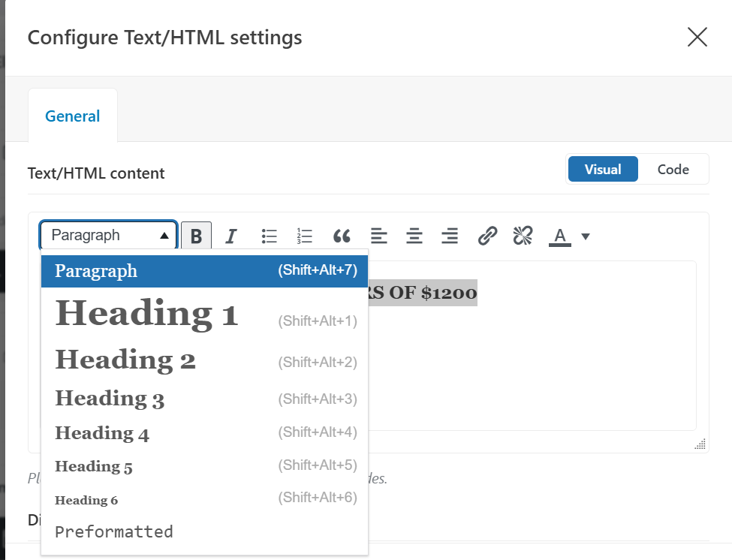
Task: Choose Preformatted format option
Action: [204, 532]
